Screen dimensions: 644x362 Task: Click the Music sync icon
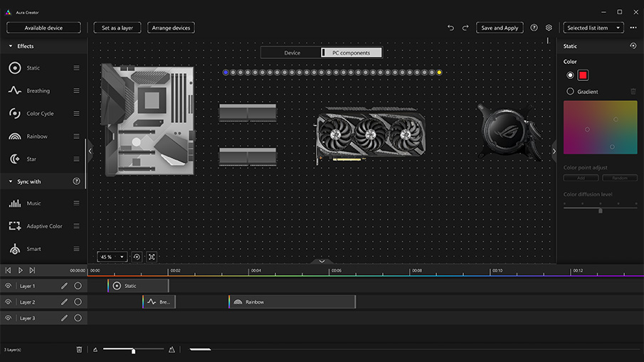(14, 203)
